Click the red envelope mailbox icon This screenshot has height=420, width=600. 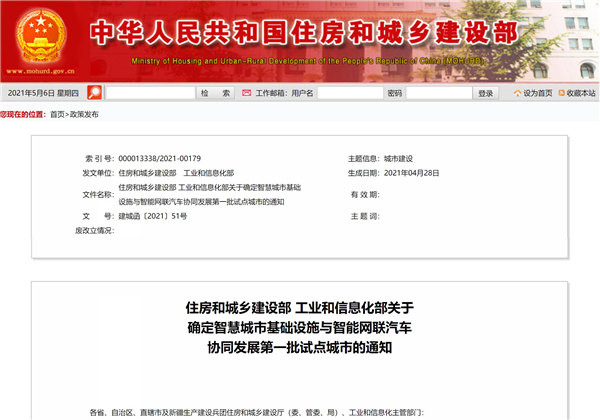click(x=246, y=93)
